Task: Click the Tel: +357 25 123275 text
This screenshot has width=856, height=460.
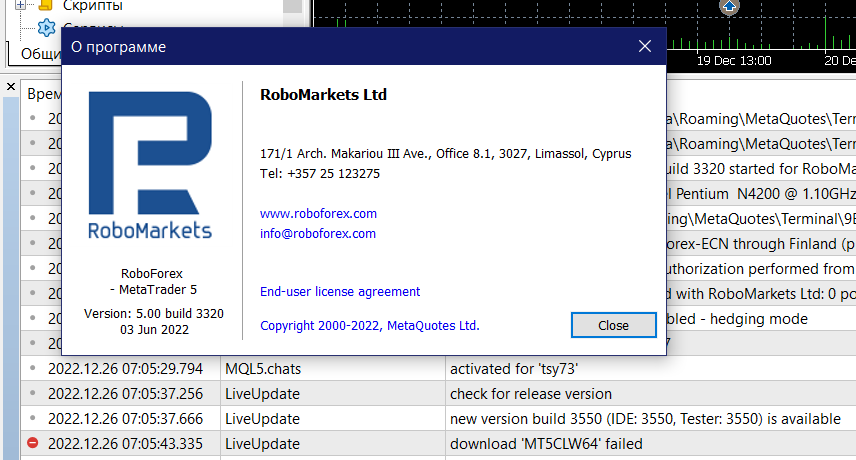Action: pos(320,174)
